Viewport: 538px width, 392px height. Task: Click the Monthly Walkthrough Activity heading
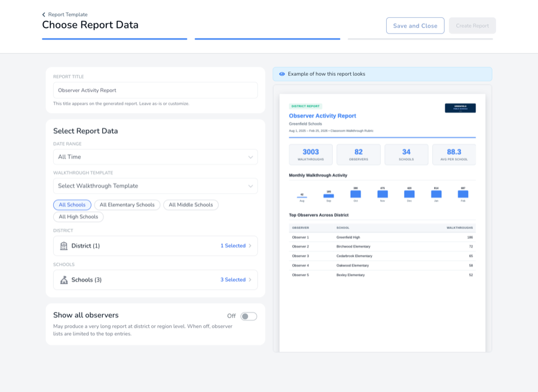pyautogui.click(x=318, y=175)
